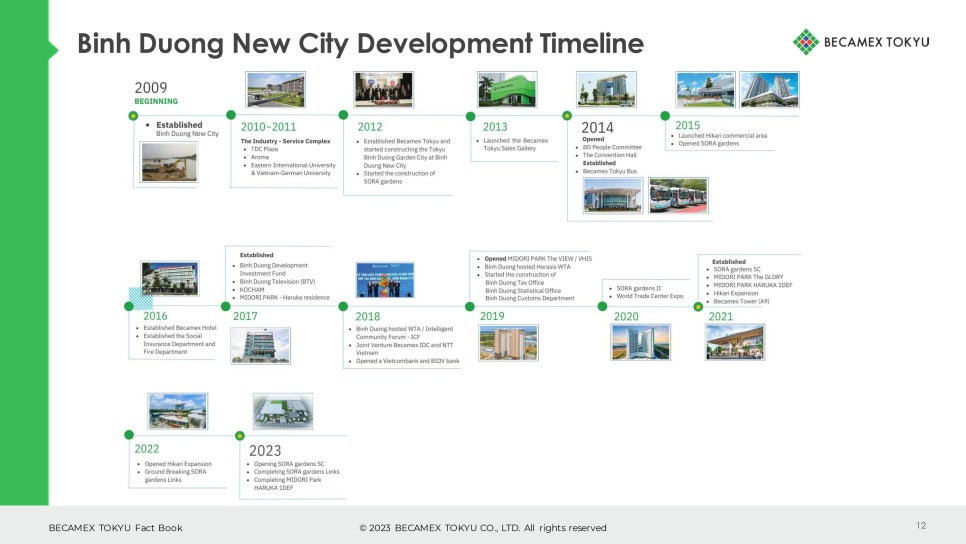The width and height of the screenshot is (966, 544).
Task: Open the 2020 twin towers photo
Action: tap(641, 342)
